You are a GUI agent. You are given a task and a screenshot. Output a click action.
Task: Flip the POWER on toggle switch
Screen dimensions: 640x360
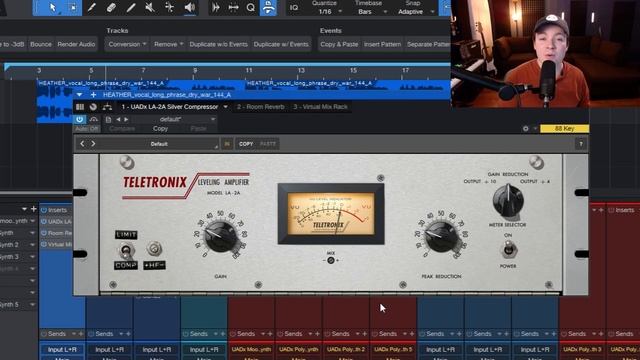click(509, 249)
